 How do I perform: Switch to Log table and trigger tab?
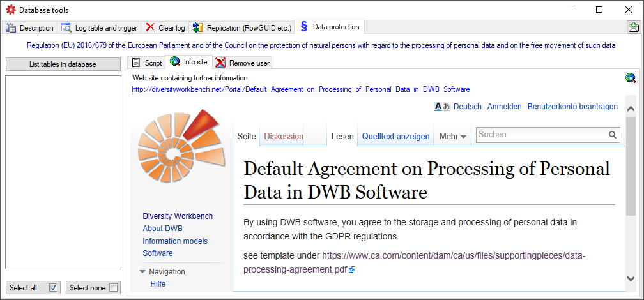pyautogui.click(x=100, y=28)
